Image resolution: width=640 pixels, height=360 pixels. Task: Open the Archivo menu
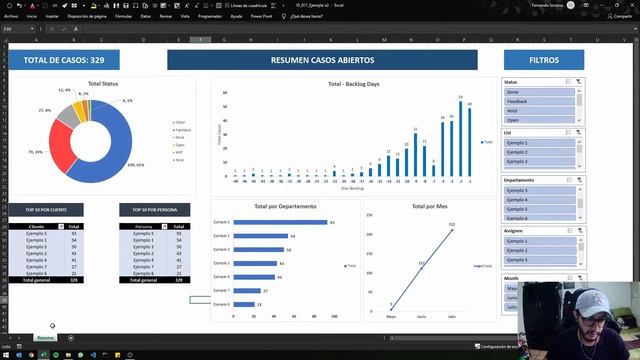pyautogui.click(x=11, y=16)
